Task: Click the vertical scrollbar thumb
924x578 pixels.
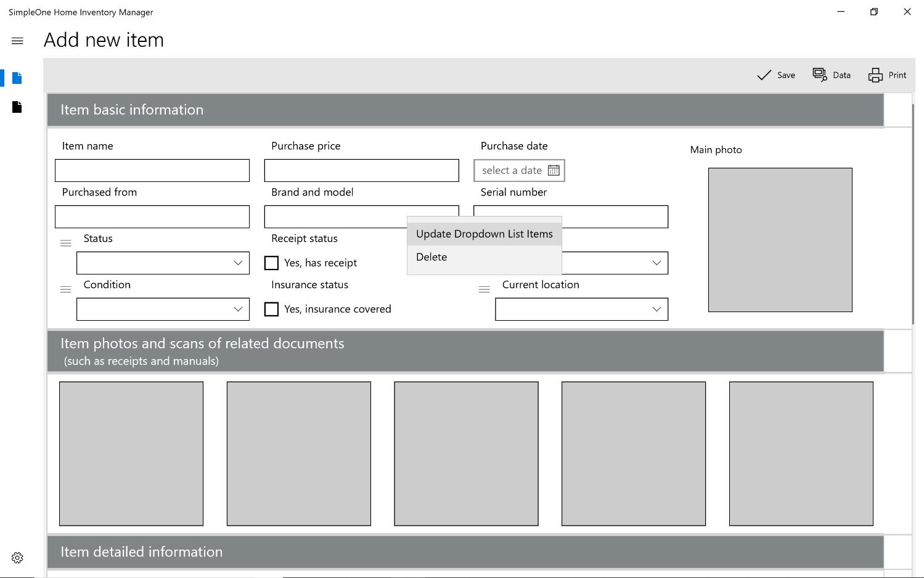Action: [x=913, y=214]
